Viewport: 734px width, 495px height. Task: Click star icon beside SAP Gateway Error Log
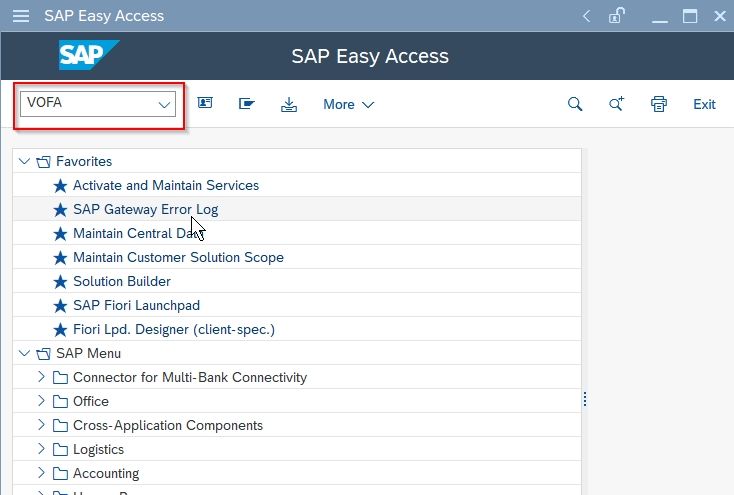60,210
